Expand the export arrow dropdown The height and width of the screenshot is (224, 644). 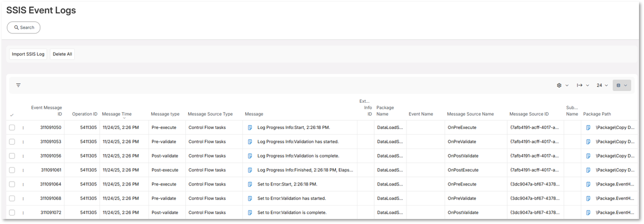pos(583,85)
